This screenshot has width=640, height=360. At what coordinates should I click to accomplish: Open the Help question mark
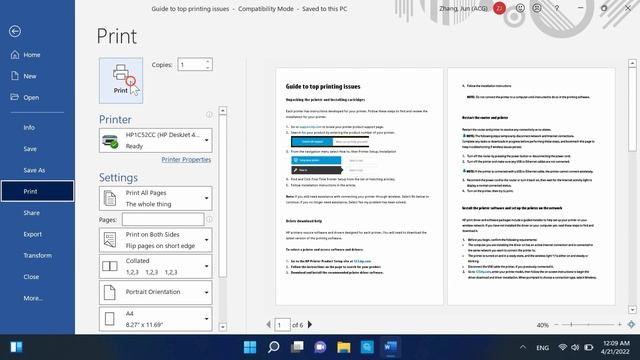tap(557, 8)
